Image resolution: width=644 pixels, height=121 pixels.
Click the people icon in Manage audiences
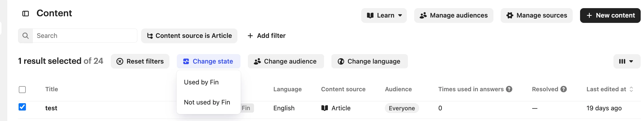pyautogui.click(x=423, y=16)
